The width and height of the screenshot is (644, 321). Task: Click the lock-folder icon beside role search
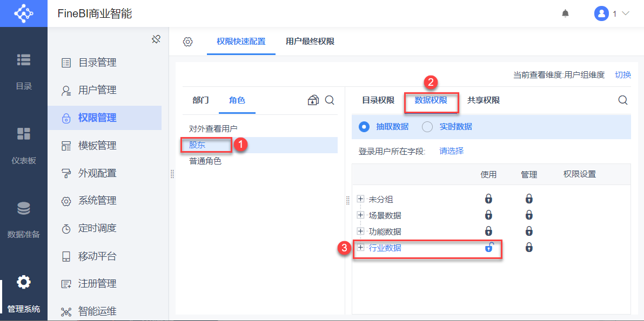tap(313, 100)
